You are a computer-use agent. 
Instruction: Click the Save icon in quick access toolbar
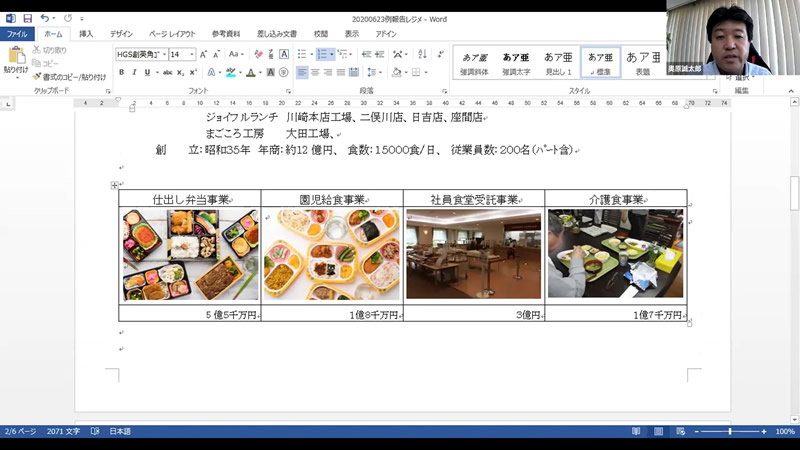[x=28, y=18]
